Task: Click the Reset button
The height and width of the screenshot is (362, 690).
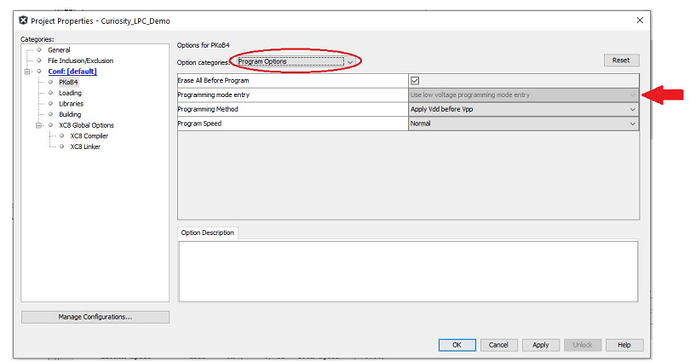Action: [621, 60]
